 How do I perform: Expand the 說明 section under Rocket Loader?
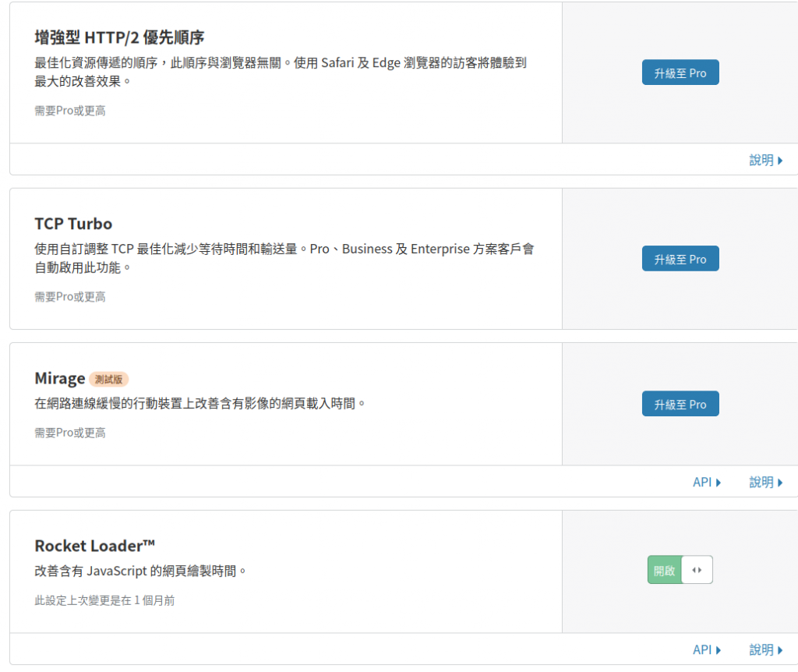[766, 649]
